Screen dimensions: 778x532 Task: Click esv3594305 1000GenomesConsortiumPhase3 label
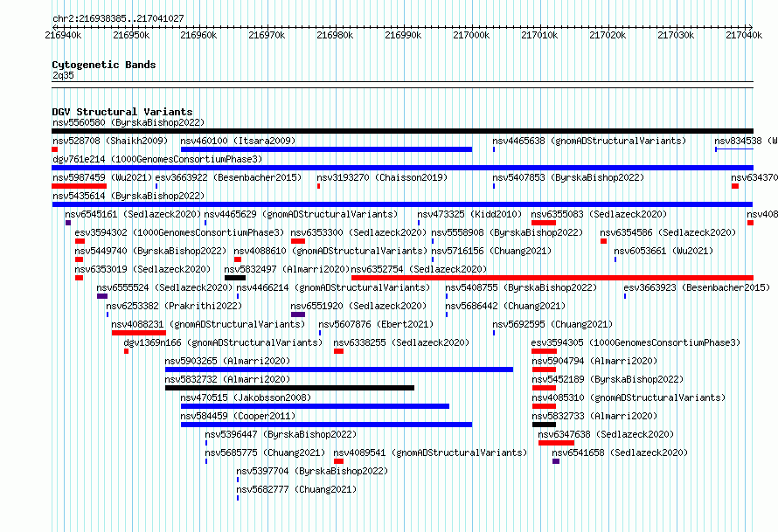coord(636,342)
